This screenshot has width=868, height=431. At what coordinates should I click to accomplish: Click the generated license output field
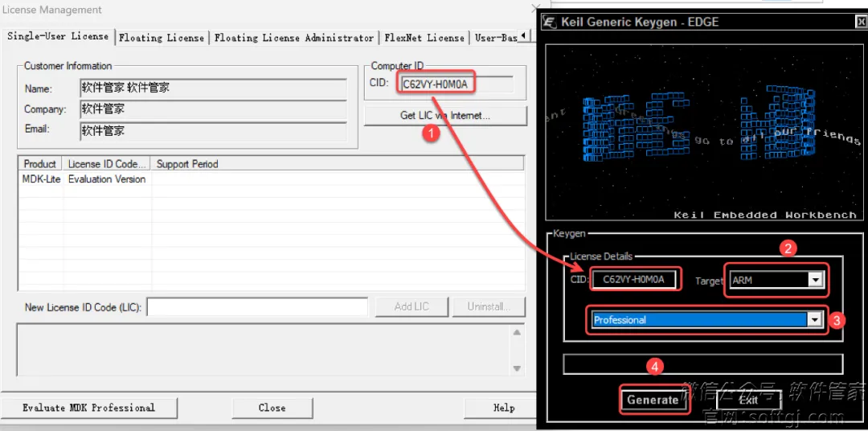[x=703, y=364]
